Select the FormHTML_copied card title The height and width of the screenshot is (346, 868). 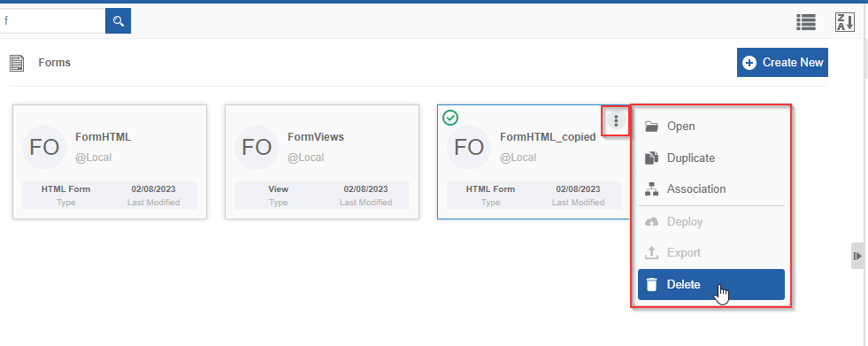tap(548, 137)
